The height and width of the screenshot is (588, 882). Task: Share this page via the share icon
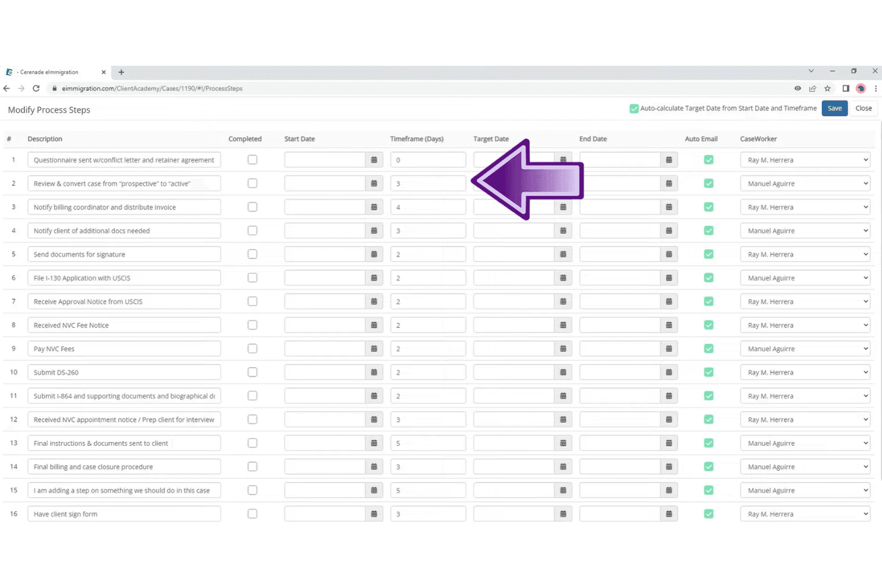tap(812, 88)
